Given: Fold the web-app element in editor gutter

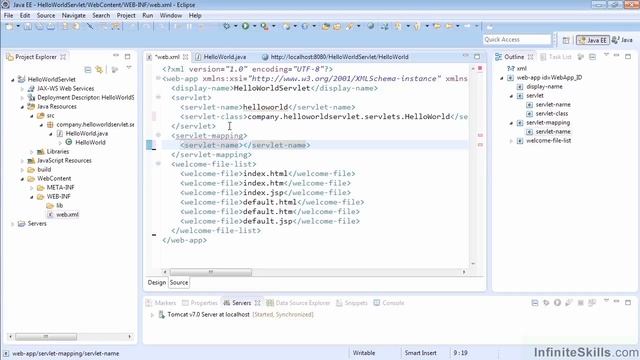Looking at the screenshot, I should [158, 78].
